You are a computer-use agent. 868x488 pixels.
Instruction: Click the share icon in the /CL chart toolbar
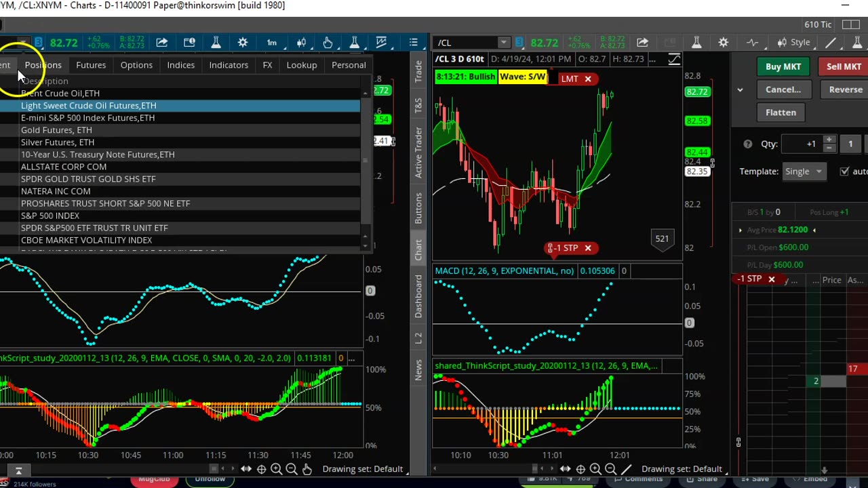pyautogui.click(x=642, y=43)
